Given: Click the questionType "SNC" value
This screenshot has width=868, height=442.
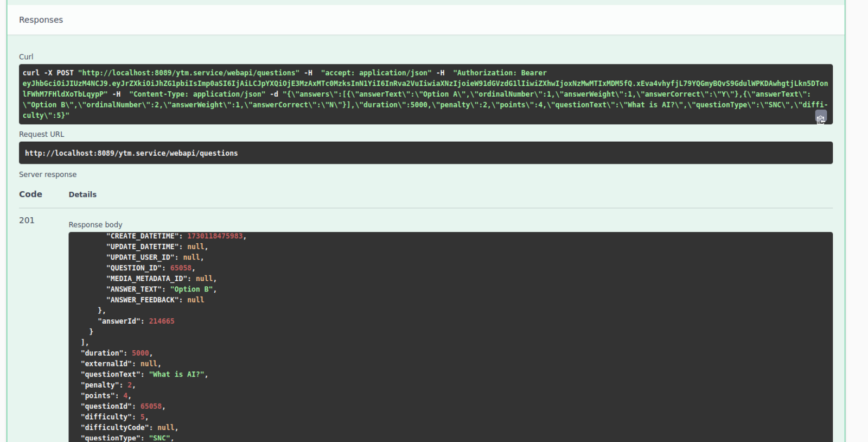Looking at the screenshot, I should click(159, 438).
